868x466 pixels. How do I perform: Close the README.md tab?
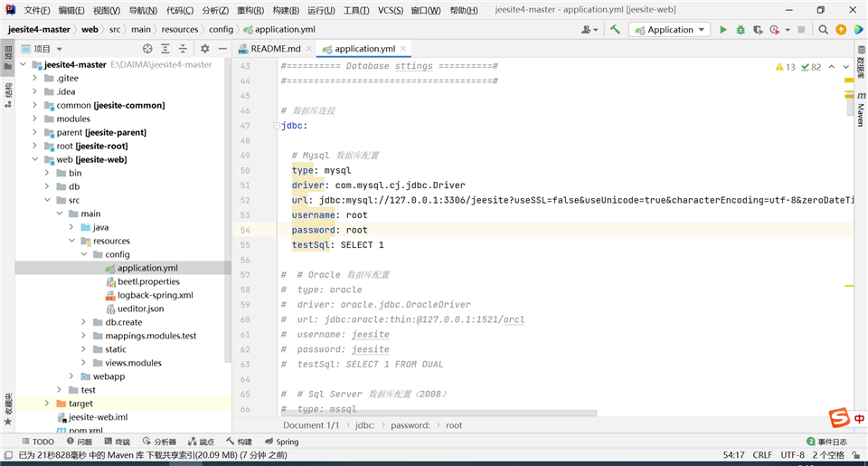point(309,49)
